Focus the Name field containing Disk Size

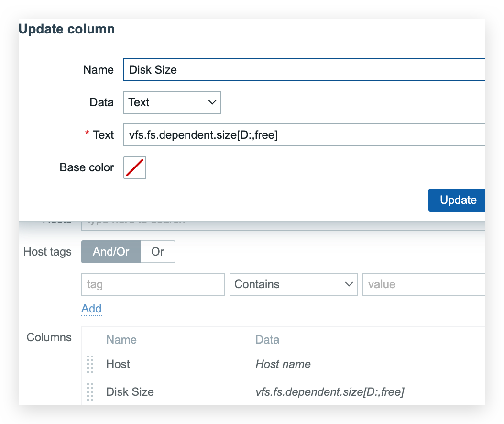coord(304,70)
